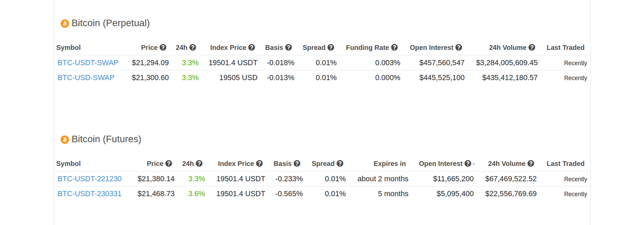Click the Futures Basis help icon
The width and height of the screenshot is (644, 225).
pos(297,164)
